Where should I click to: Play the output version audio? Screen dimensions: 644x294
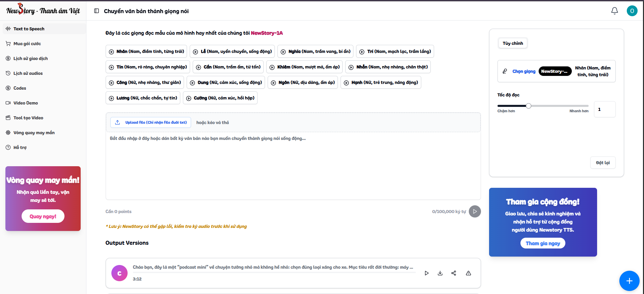click(x=427, y=273)
